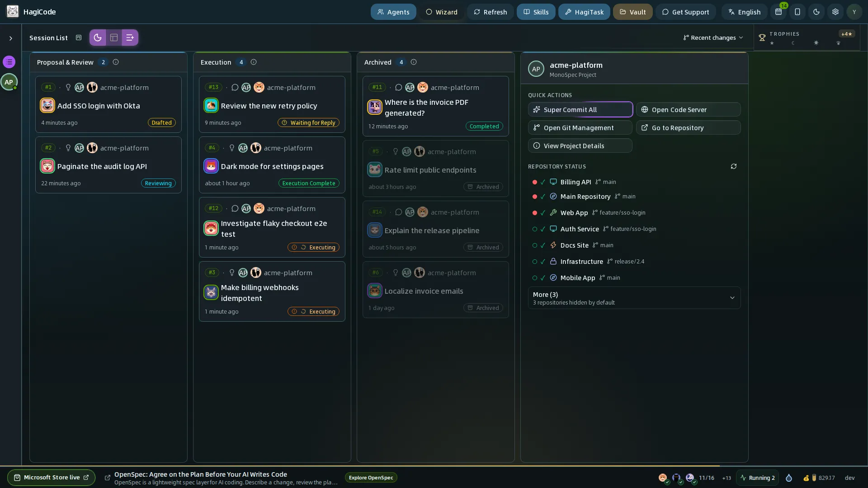Open the purple list icon in sidebar

click(x=9, y=62)
